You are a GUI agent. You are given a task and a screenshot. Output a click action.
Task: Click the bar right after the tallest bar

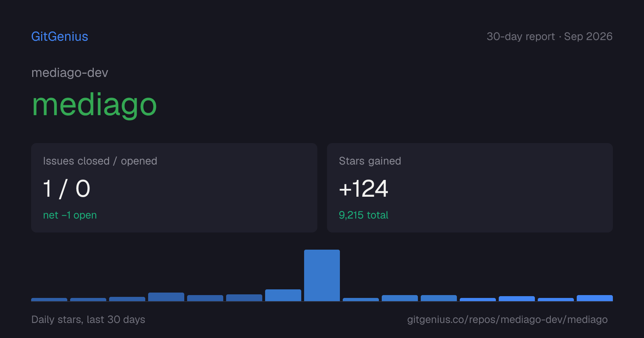tap(361, 300)
